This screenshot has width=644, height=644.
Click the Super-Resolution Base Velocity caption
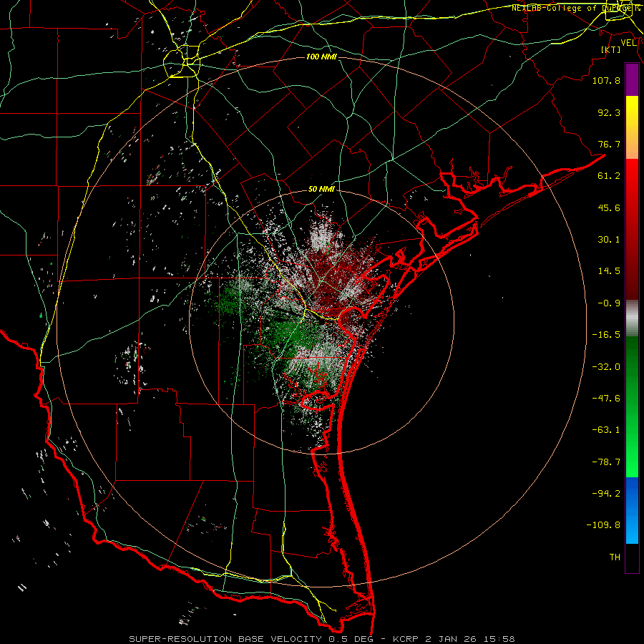321,639
